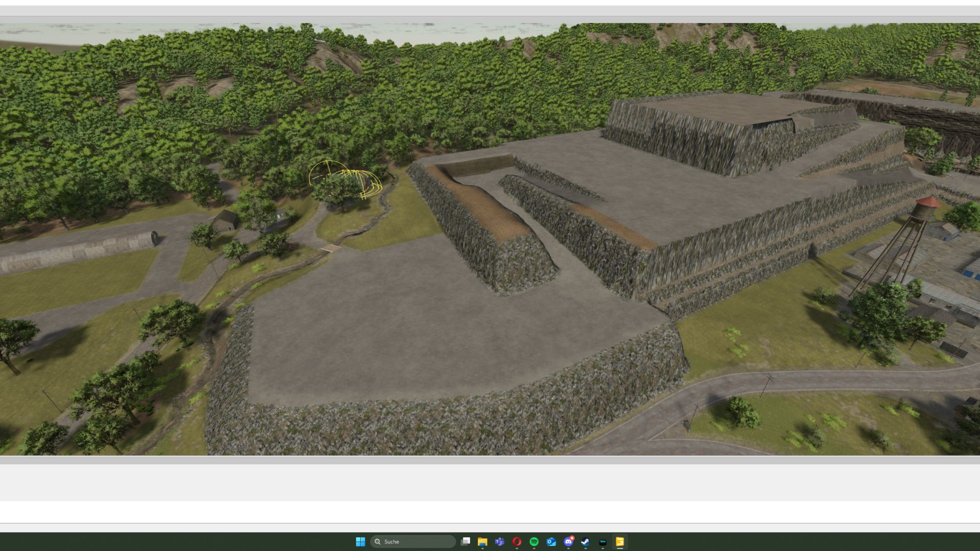Click the active yellow G taskbar app
The height and width of the screenshot is (551, 980).
click(620, 541)
